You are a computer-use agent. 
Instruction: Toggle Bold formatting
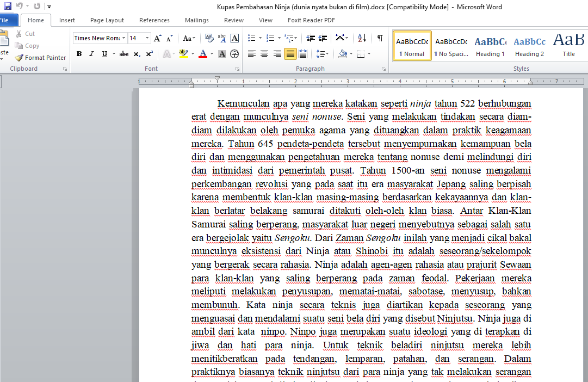(x=79, y=54)
